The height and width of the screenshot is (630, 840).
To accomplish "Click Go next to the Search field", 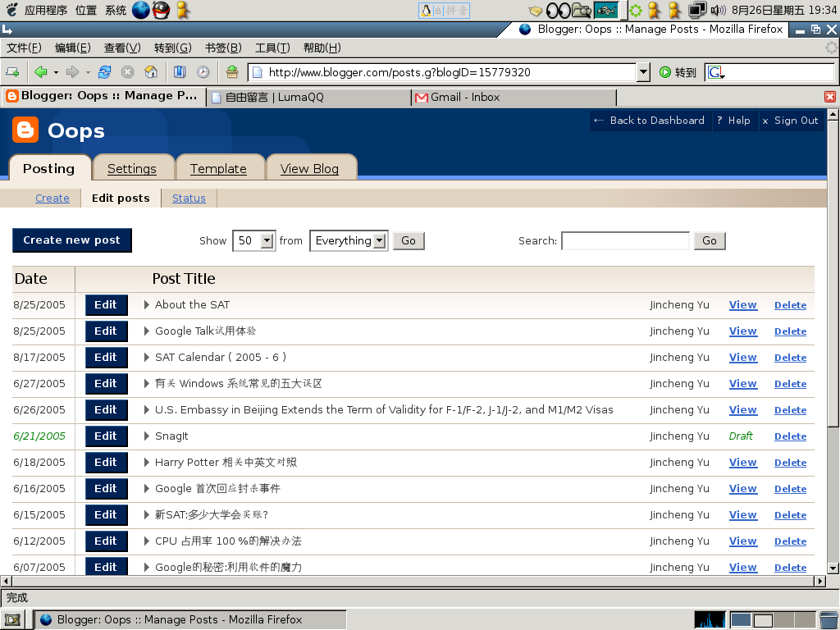I will click(710, 240).
